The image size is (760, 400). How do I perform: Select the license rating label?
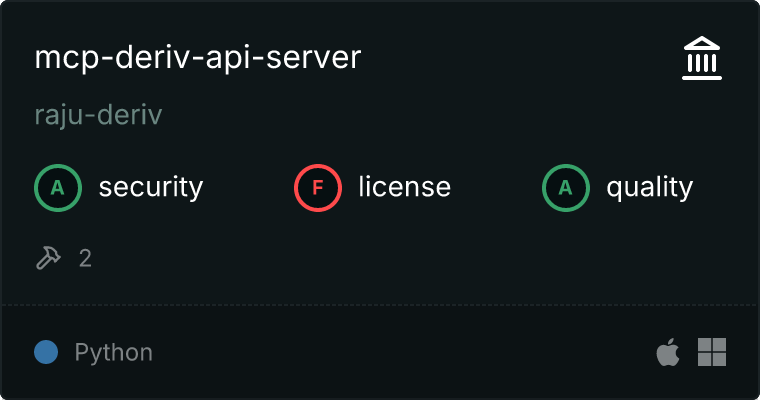[x=404, y=187]
